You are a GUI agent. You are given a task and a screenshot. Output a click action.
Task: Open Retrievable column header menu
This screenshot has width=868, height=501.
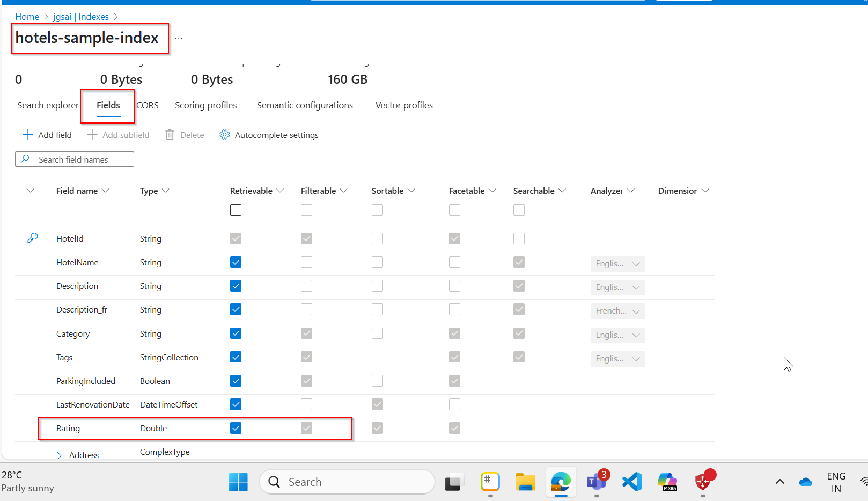pos(280,191)
